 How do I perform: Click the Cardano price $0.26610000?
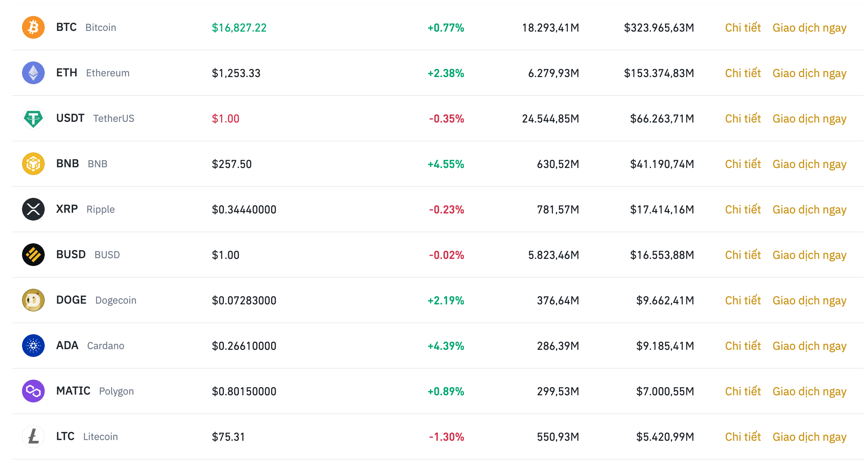[x=244, y=346]
